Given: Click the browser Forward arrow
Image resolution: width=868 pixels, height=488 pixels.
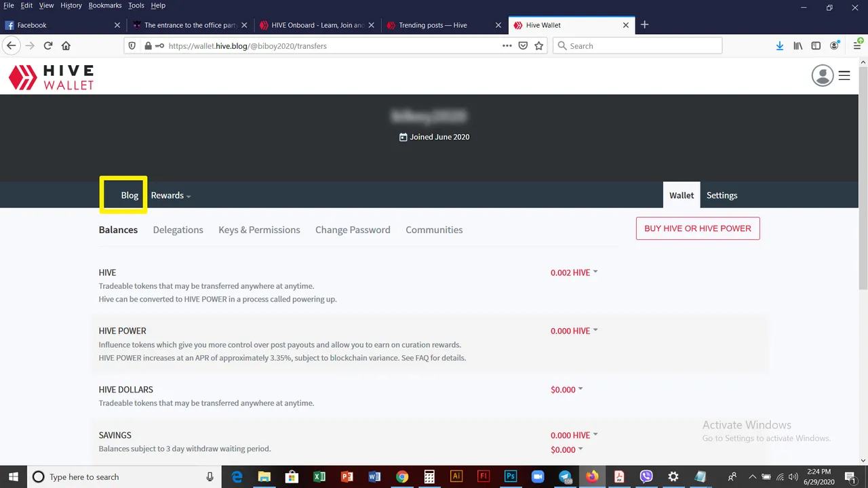Looking at the screenshot, I should point(30,45).
